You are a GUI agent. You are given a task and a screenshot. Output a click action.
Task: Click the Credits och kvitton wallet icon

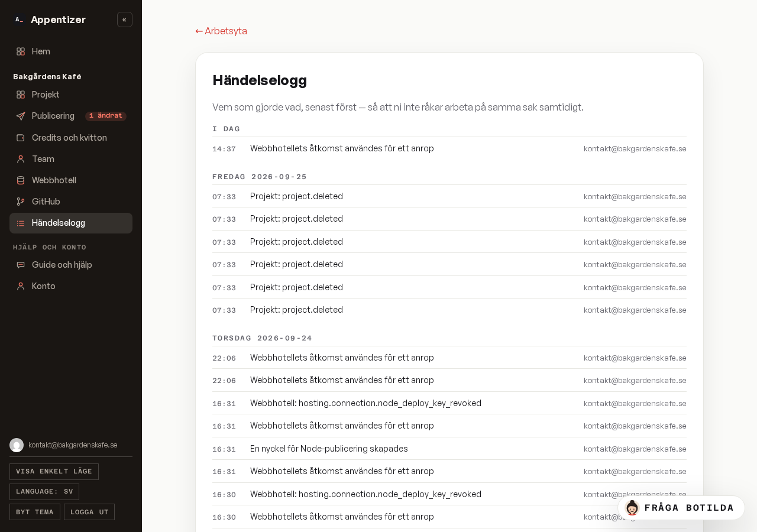21,138
